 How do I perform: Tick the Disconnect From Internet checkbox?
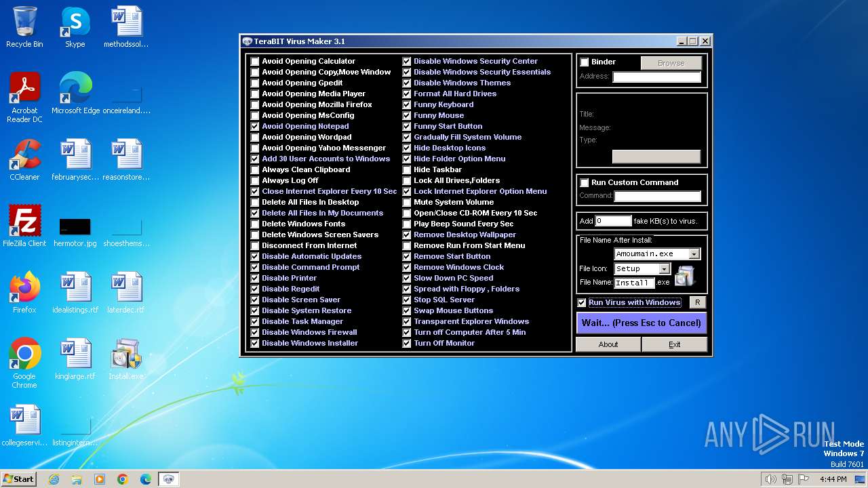coord(255,245)
